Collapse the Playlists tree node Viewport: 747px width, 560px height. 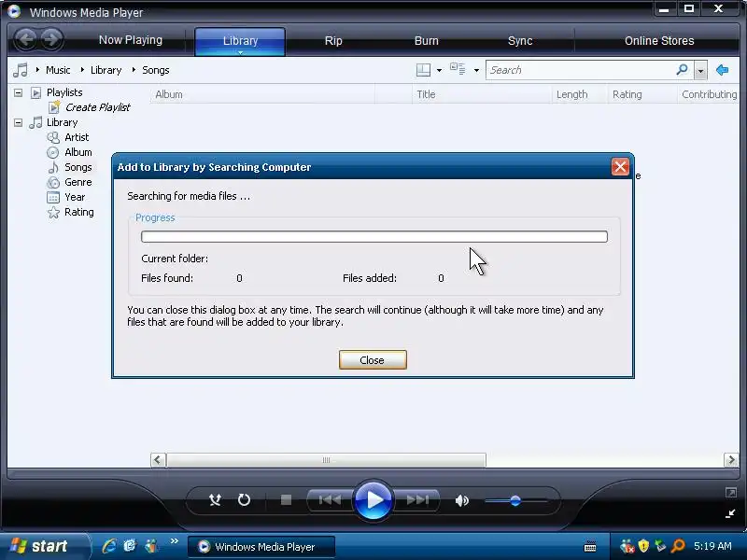(x=18, y=92)
